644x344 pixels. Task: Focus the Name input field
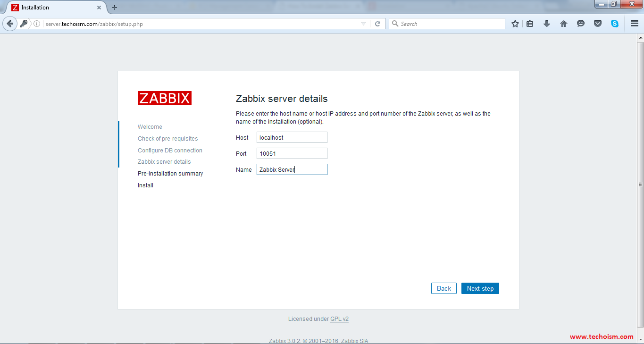(292, 169)
